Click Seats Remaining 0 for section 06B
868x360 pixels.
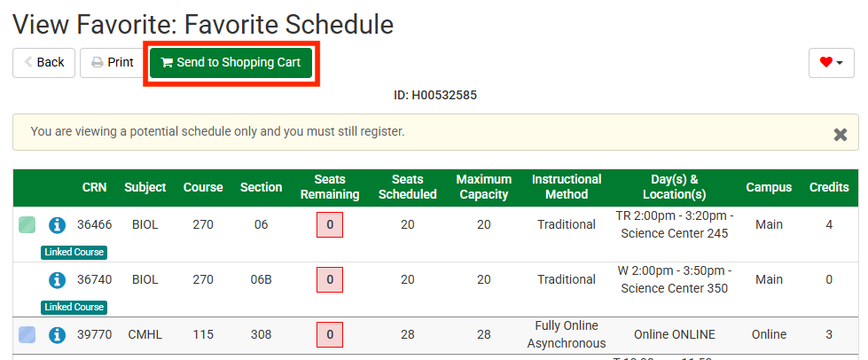[330, 280]
